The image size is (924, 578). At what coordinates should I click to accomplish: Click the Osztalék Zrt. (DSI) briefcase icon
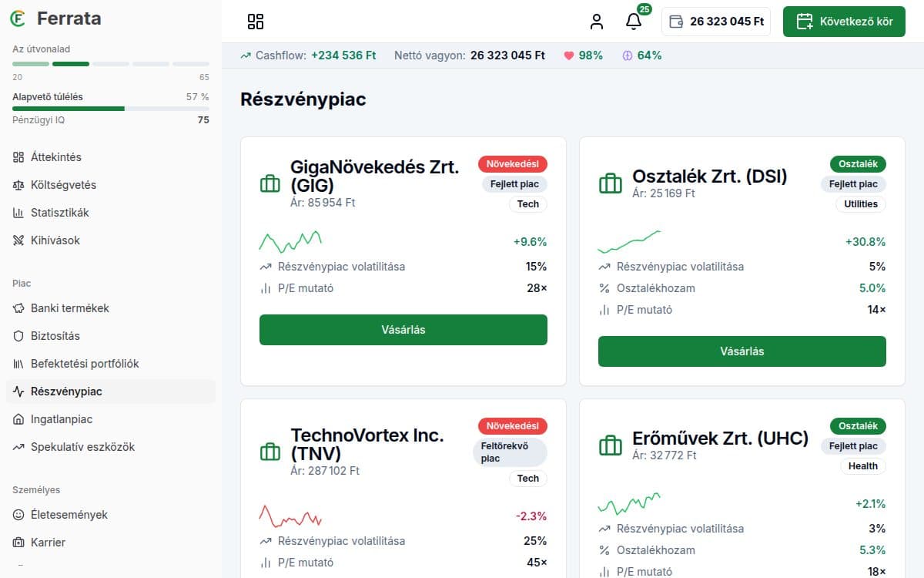pos(609,183)
